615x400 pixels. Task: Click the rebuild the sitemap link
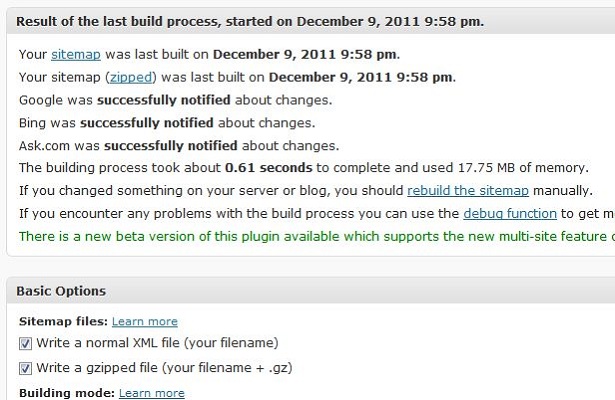[x=468, y=191]
